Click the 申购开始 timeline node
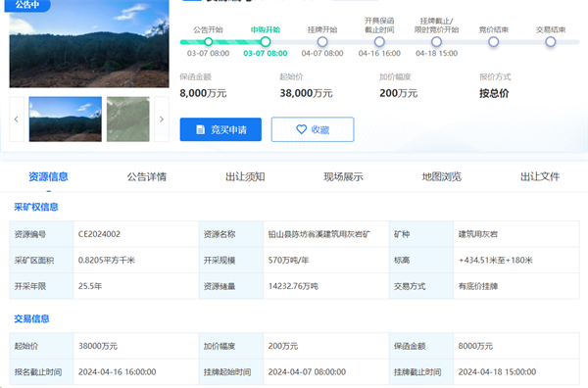588x388 pixels. pyautogui.click(x=266, y=41)
